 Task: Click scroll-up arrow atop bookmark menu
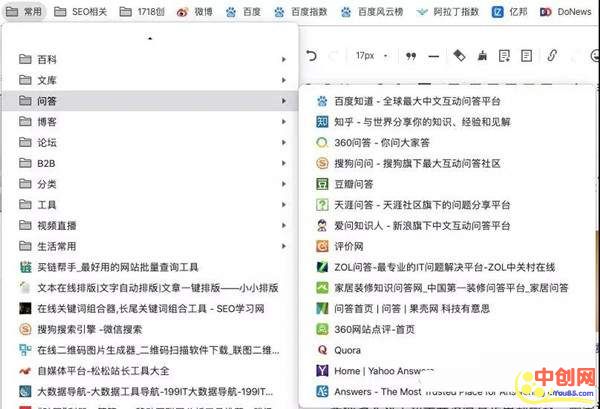click(150, 39)
